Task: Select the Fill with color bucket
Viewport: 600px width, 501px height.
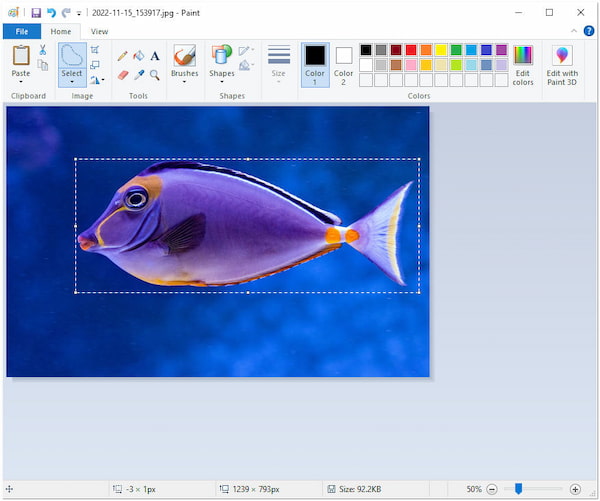Action: click(x=139, y=56)
